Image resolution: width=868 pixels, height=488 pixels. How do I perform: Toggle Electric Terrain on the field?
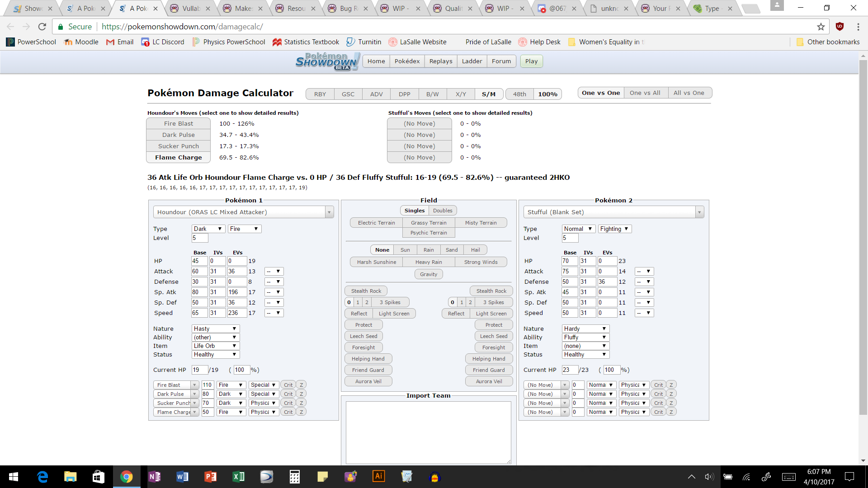click(376, 223)
